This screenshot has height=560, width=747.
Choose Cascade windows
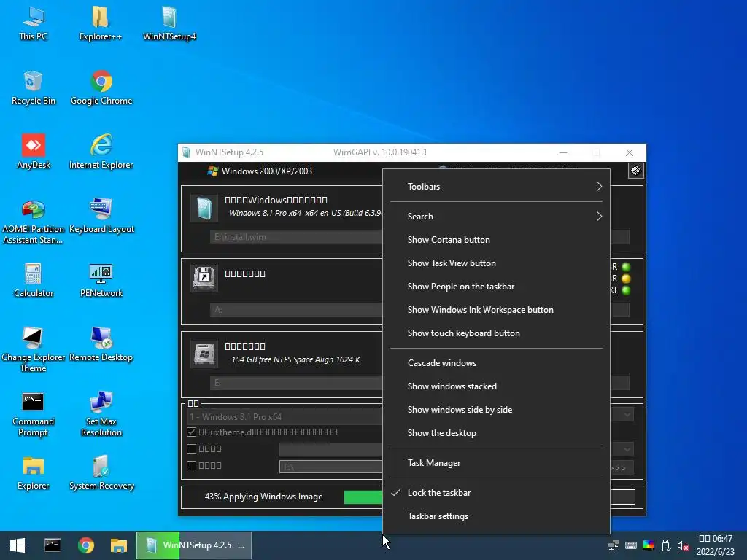496,363
